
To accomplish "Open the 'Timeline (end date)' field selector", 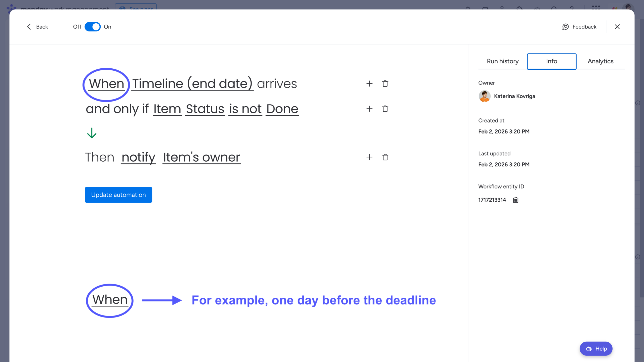I will pos(192,84).
